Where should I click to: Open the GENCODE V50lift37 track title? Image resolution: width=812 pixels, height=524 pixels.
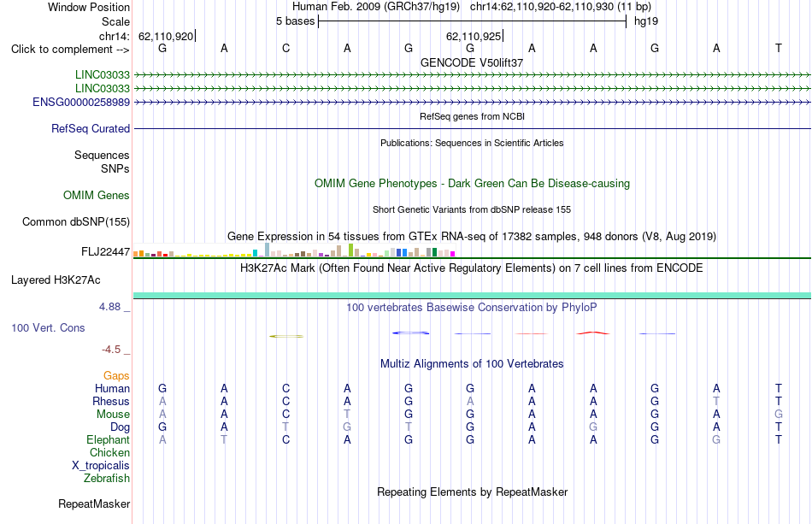(472, 62)
